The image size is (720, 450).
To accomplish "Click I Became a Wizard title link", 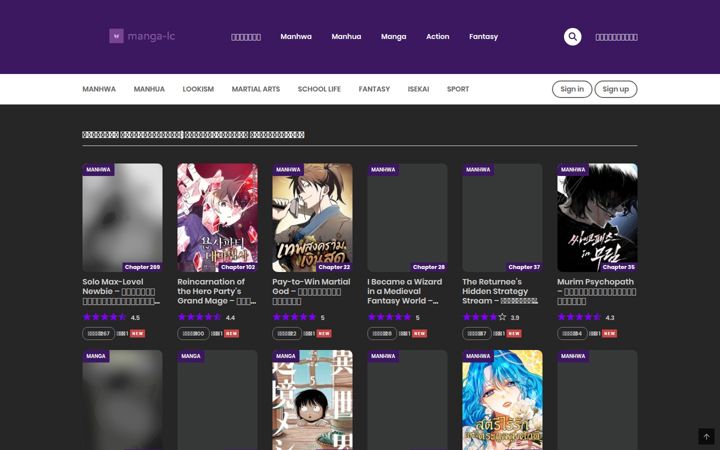I will point(405,291).
